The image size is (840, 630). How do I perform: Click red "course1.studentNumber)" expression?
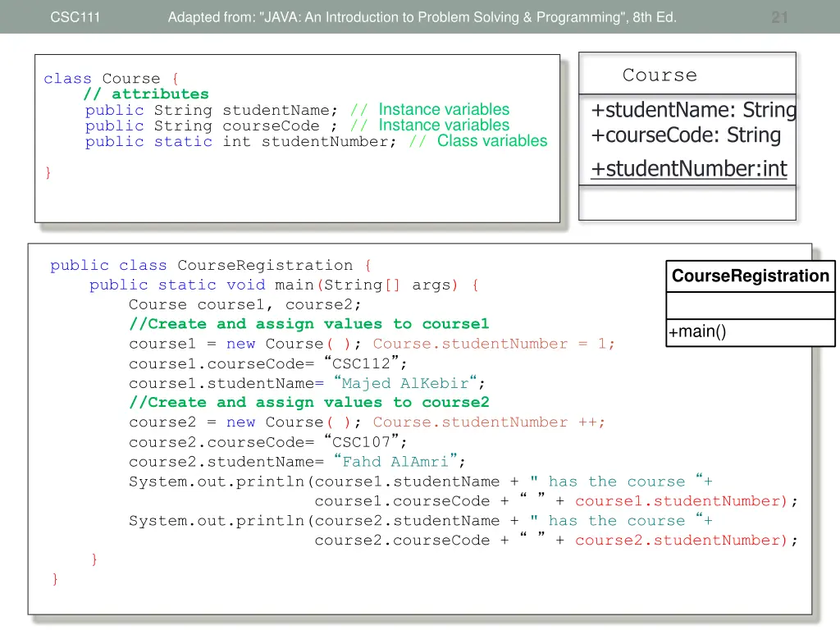[682, 501]
